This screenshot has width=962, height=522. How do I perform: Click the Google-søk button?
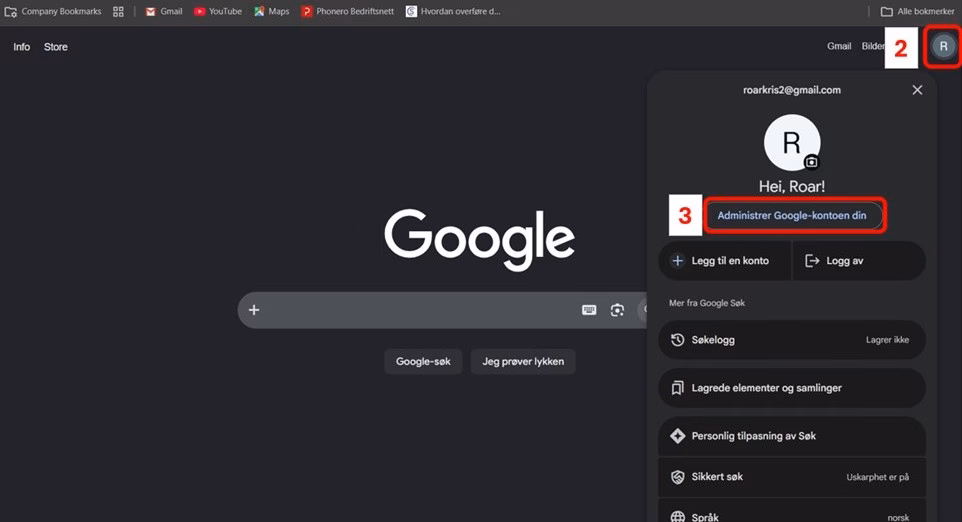click(x=423, y=361)
